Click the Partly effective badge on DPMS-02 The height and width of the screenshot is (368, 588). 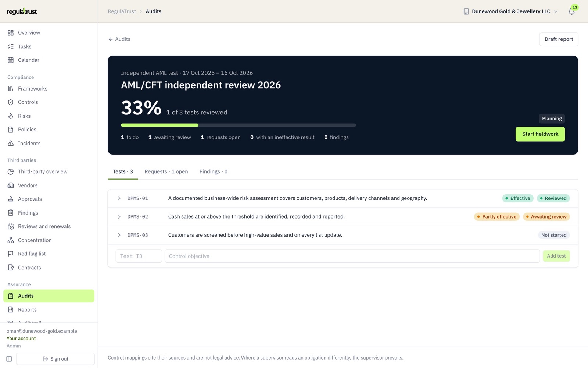click(x=497, y=217)
